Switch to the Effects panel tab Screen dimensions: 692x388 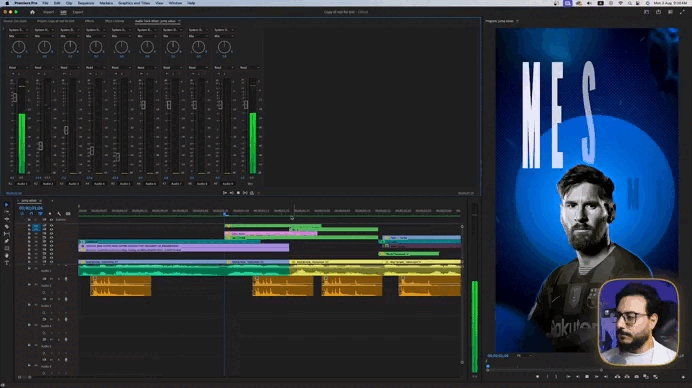tap(90, 21)
